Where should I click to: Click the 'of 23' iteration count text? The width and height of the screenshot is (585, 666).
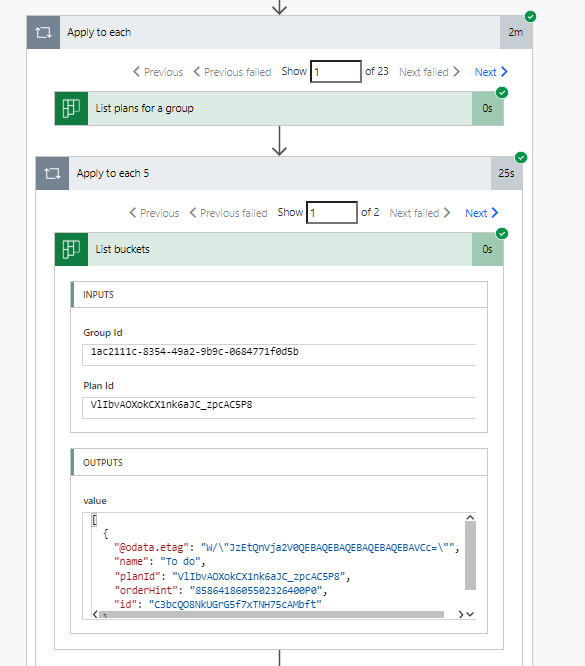click(377, 71)
